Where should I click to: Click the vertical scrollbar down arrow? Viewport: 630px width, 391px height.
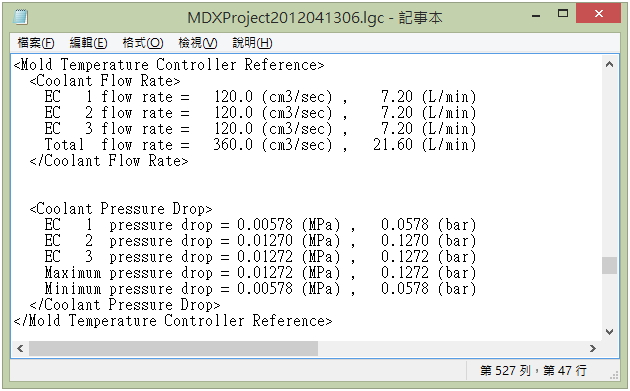point(610,332)
